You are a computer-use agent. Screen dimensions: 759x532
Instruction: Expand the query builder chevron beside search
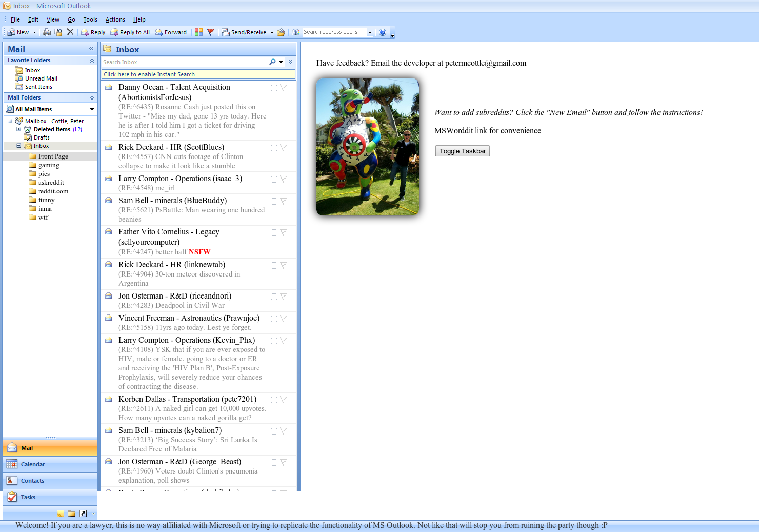click(291, 62)
